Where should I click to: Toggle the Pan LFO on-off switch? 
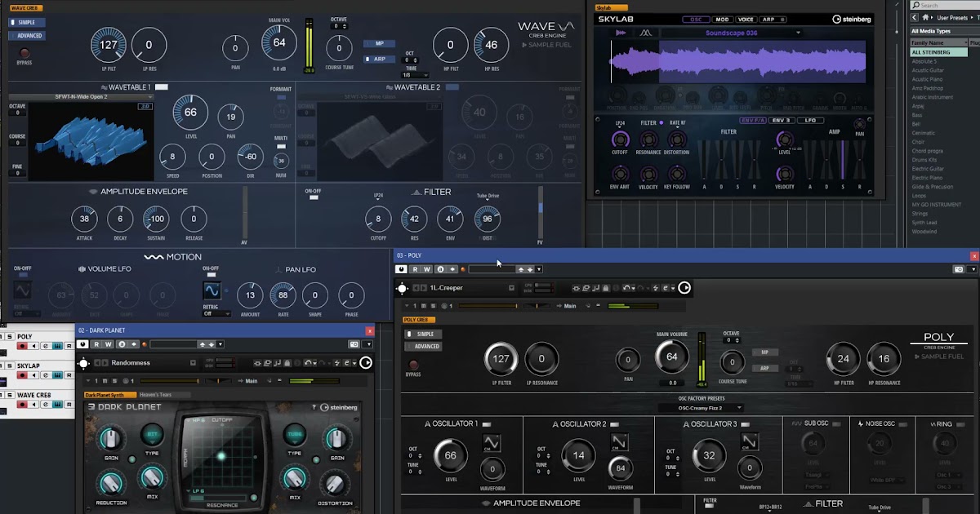212,276
